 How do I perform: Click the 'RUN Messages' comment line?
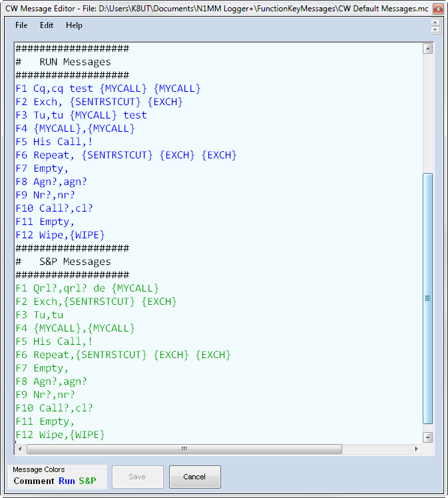[x=63, y=62]
